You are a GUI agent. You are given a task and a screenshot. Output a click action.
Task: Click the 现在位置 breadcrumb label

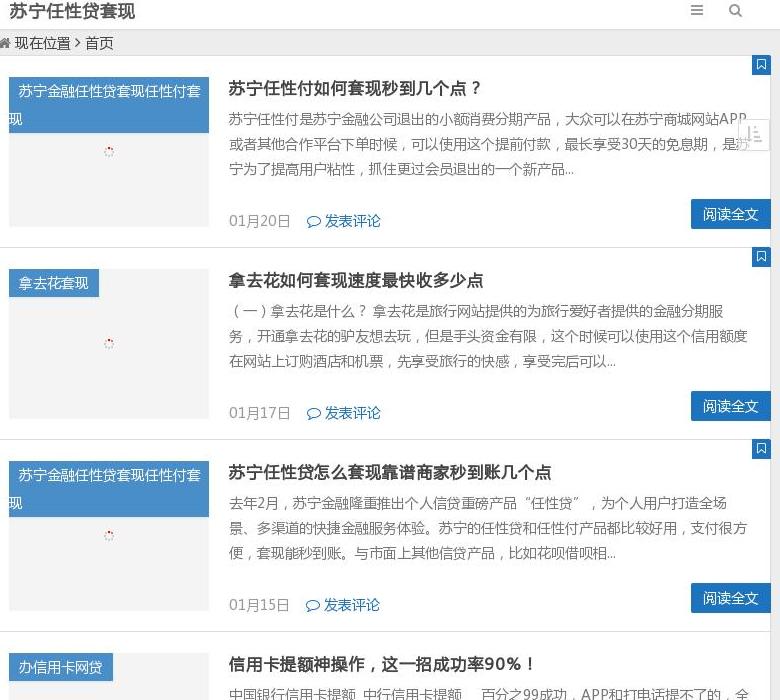click(x=43, y=43)
